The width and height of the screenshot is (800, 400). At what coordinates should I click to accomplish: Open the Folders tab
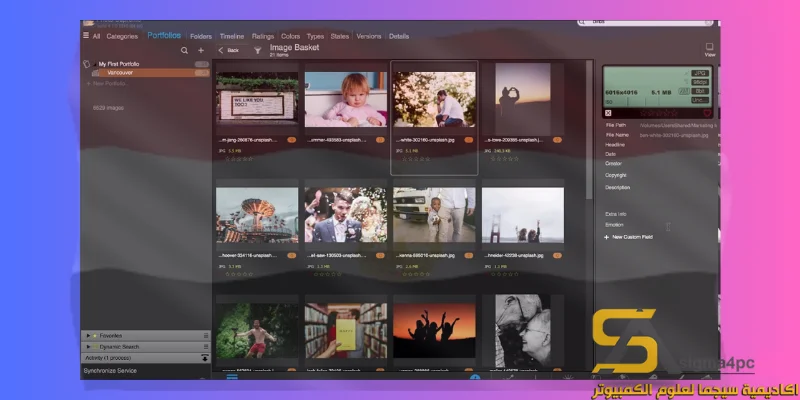pos(201,36)
